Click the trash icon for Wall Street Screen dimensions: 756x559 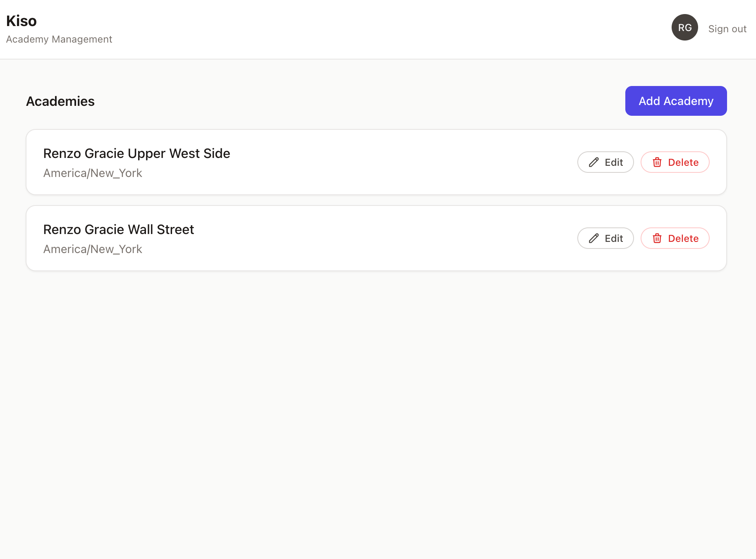tap(657, 238)
